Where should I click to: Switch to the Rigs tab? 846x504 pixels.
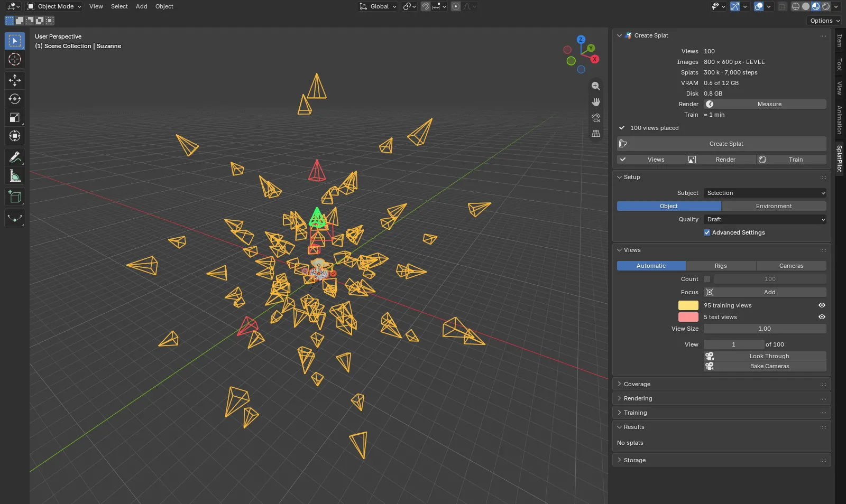(721, 266)
